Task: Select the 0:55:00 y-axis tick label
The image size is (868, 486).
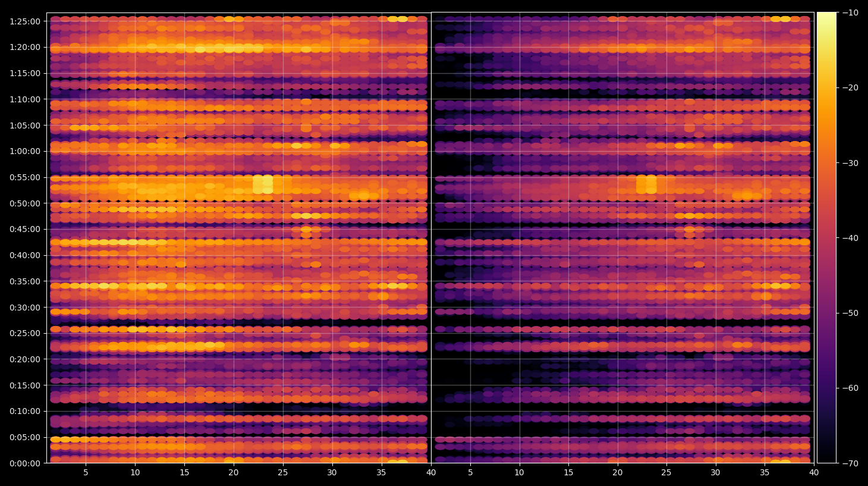Action: (25, 177)
